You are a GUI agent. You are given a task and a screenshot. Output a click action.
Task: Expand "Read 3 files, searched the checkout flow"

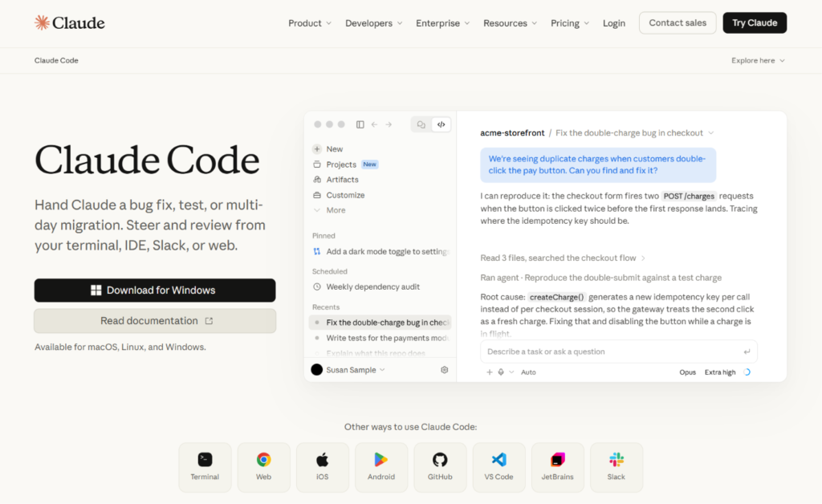click(563, 258)
